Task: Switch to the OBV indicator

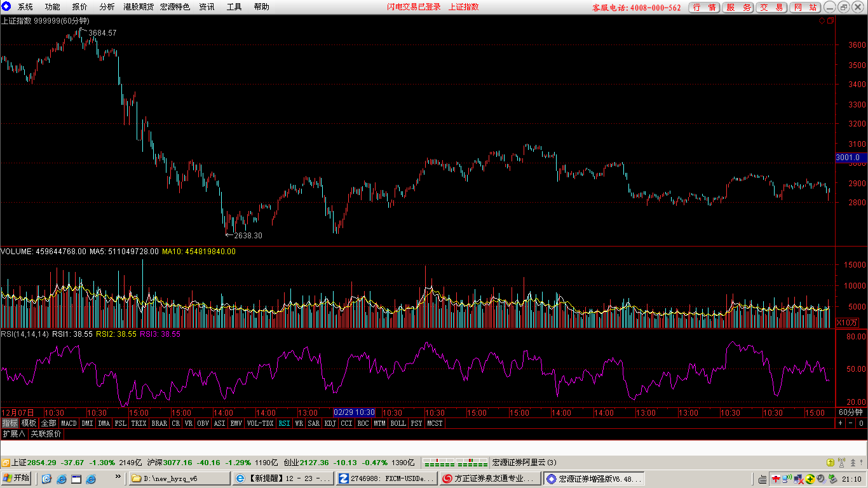Action: (203, 423)
